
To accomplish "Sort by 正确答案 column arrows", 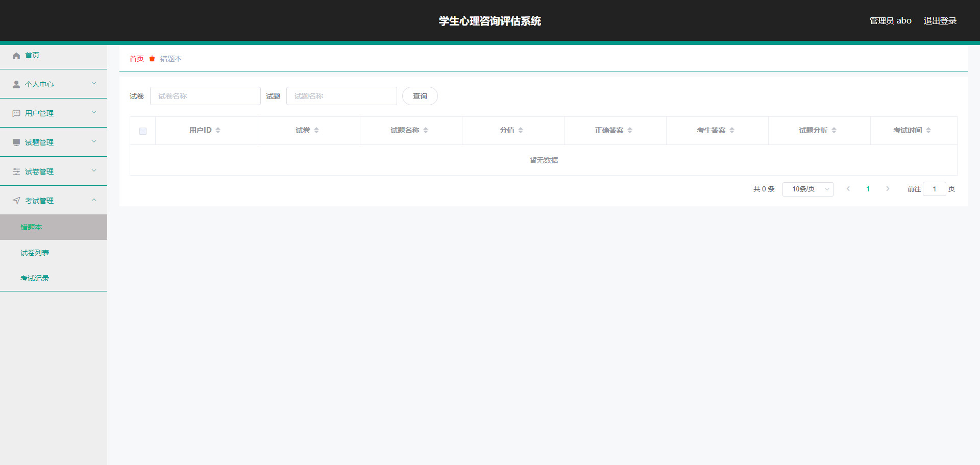I will coord(630,130).
